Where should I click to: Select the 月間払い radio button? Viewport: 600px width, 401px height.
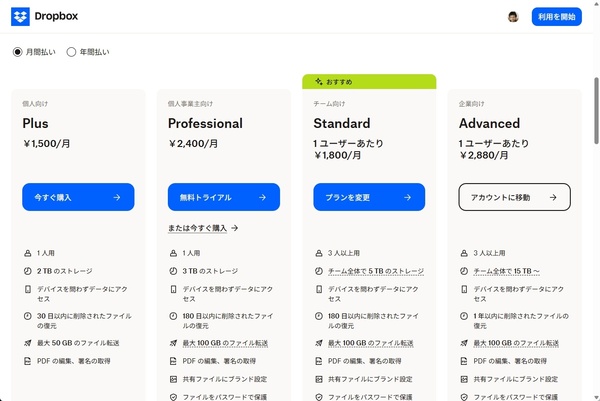coord(18,52)
